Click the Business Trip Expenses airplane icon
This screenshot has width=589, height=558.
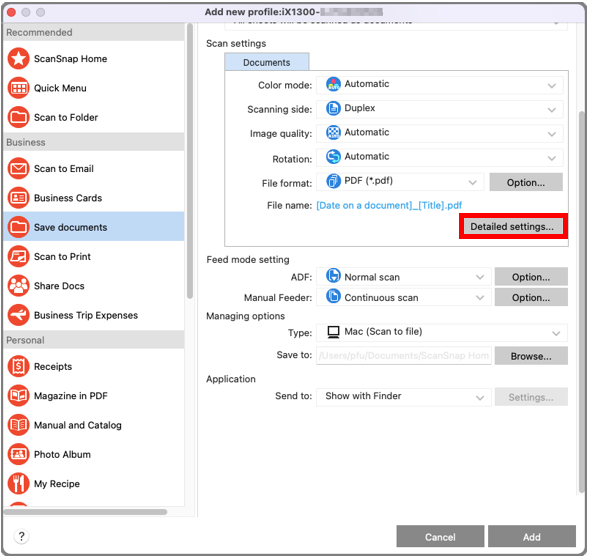coord(18,315)
